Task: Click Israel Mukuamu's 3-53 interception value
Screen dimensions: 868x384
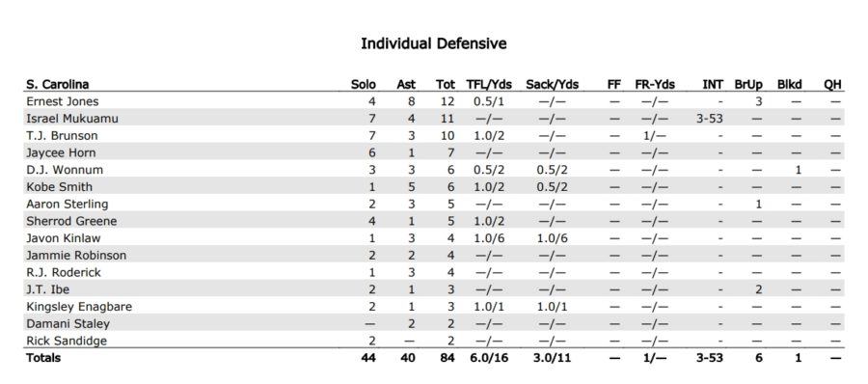Action: [709, 119]
